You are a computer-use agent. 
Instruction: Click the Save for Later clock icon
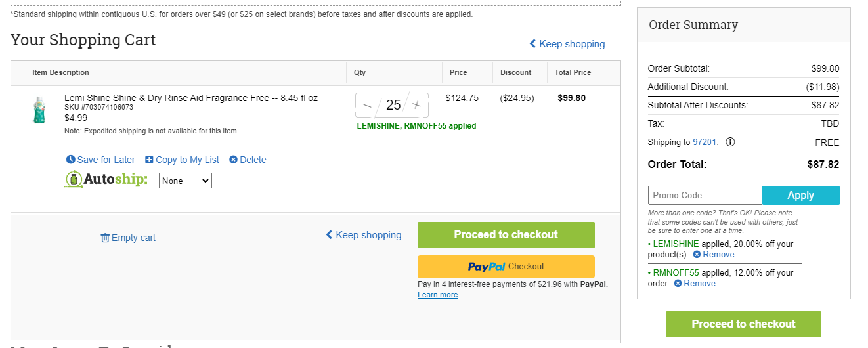coord(71,160)
